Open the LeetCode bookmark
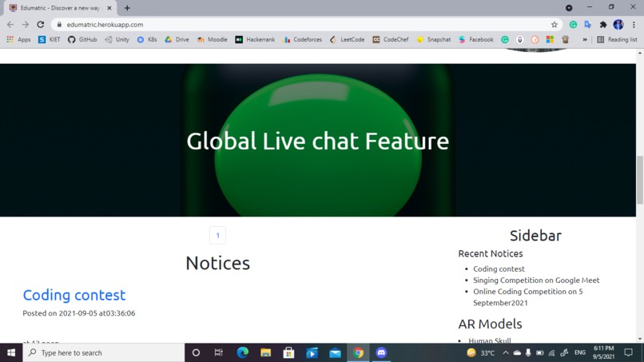 347,39
